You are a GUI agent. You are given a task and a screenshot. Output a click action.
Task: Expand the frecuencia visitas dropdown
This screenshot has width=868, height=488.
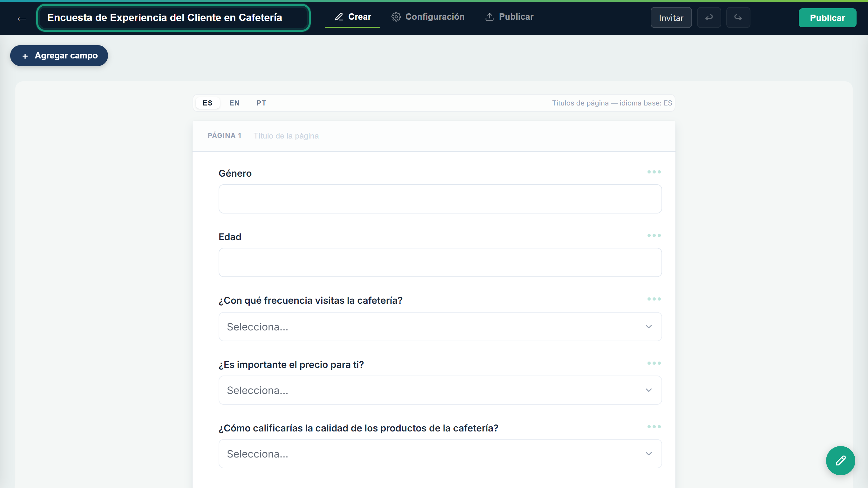click(x=440, y=327)
